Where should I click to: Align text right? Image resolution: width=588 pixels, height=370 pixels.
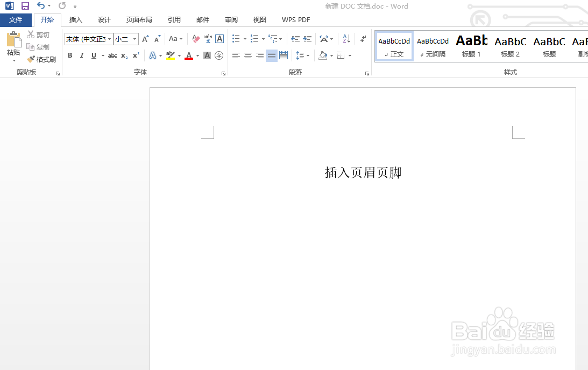(260, 55)
